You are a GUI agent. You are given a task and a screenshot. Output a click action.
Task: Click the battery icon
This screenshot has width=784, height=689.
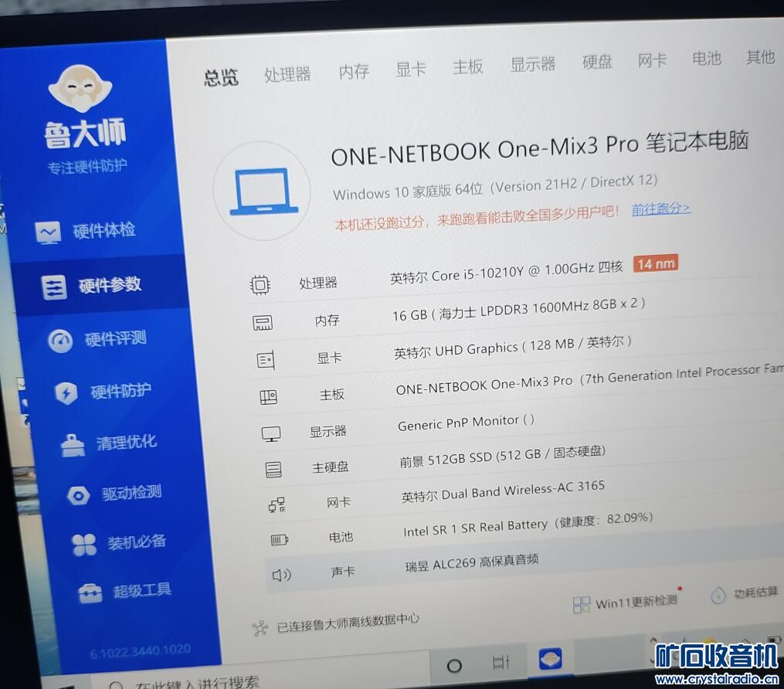pyautogui.click(x=279, y=539)
